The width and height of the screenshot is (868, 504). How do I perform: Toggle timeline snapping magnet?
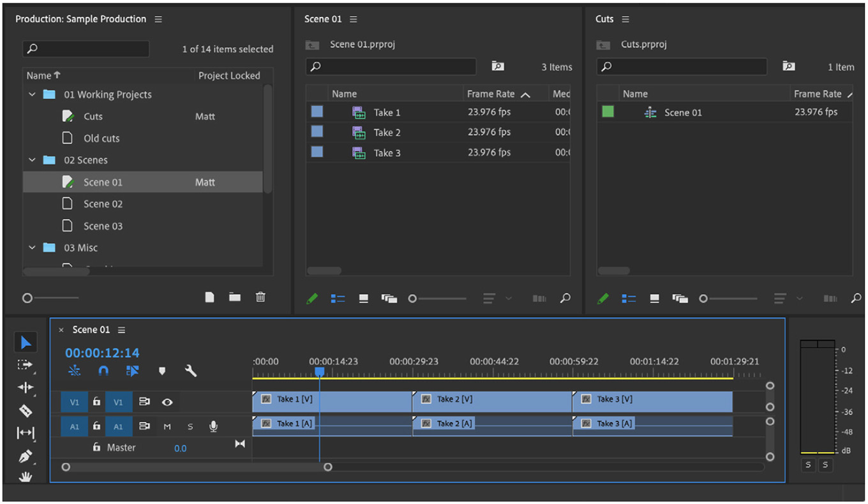point(103,371)
